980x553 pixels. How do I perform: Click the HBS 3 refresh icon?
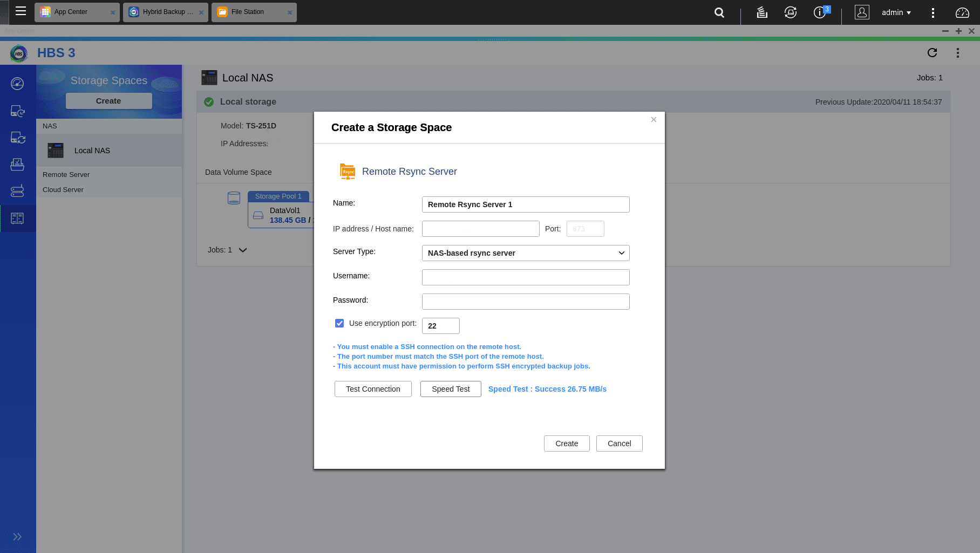(x=932, y=52)
